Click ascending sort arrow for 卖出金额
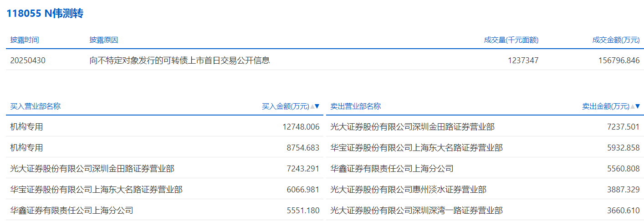Image resolution: width=644 pixels, height=221 pixels. [x=632, y=106]
